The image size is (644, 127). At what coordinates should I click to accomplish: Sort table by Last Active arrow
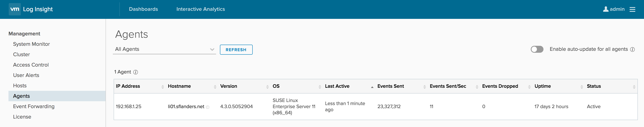(x=372, y=87)
